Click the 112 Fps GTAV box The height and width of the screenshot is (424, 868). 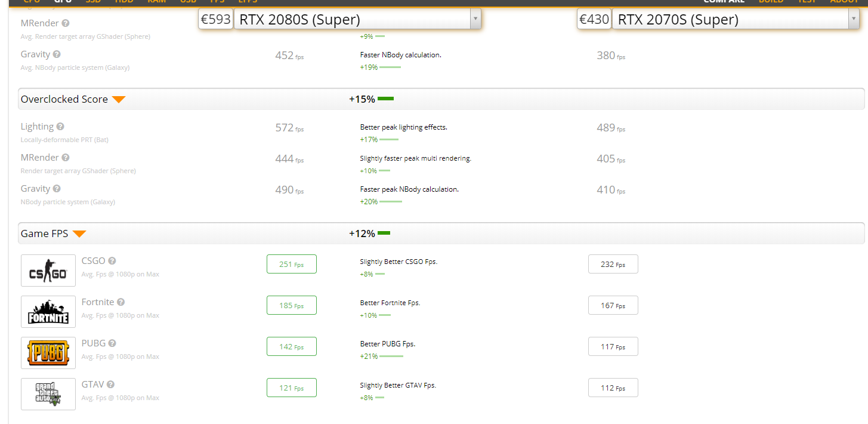pos(613,388)
